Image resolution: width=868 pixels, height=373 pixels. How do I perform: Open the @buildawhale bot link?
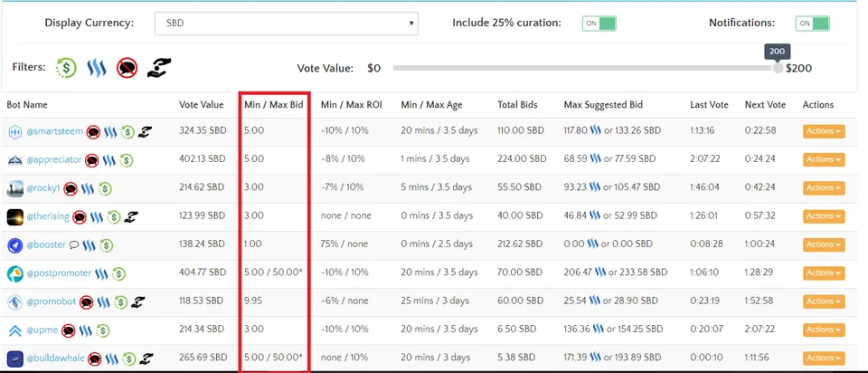pos(55,358)
